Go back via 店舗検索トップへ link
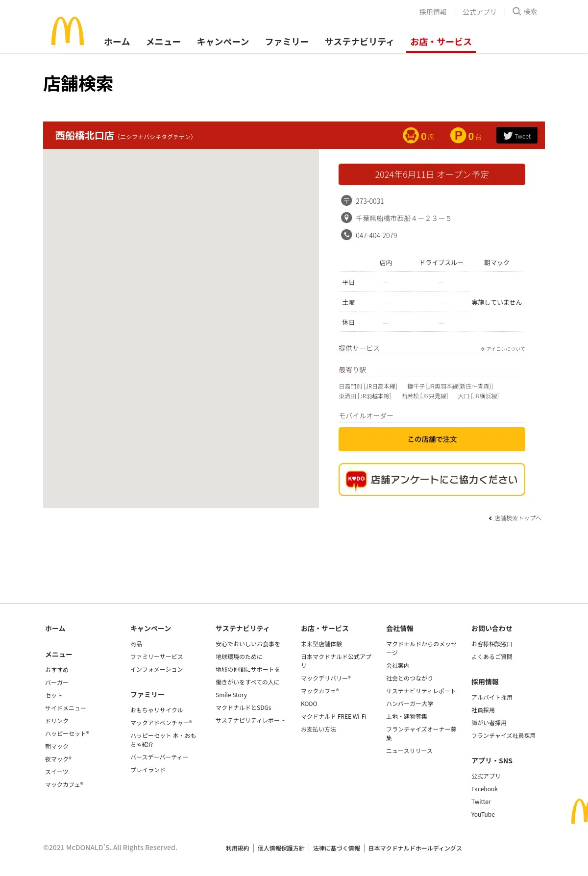588x876 pixels. click(515, 518)
